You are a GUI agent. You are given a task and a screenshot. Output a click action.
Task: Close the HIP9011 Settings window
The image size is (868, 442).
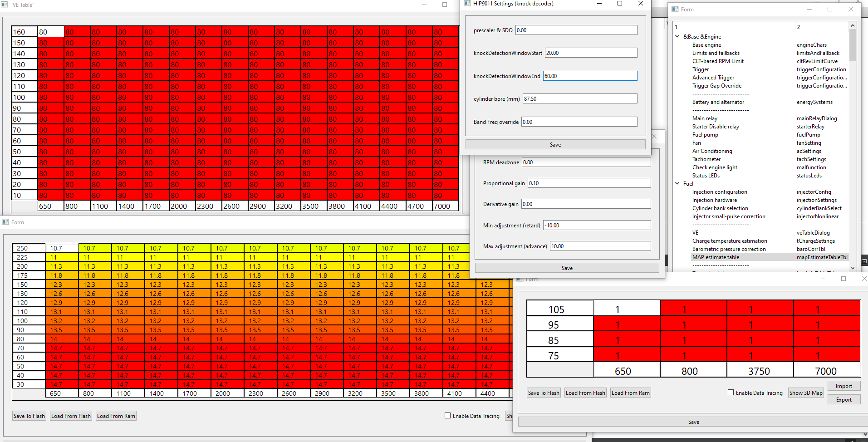640,4
